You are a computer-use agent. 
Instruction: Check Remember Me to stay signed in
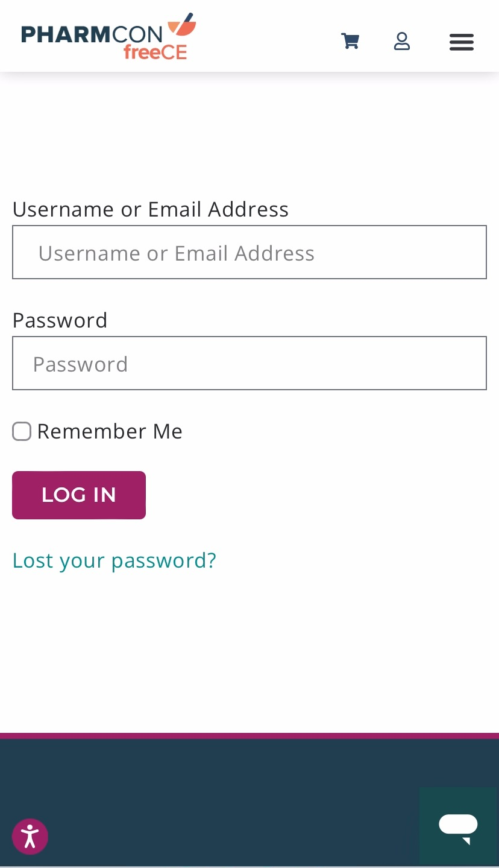pyautogui.click(x=21, y=431)
